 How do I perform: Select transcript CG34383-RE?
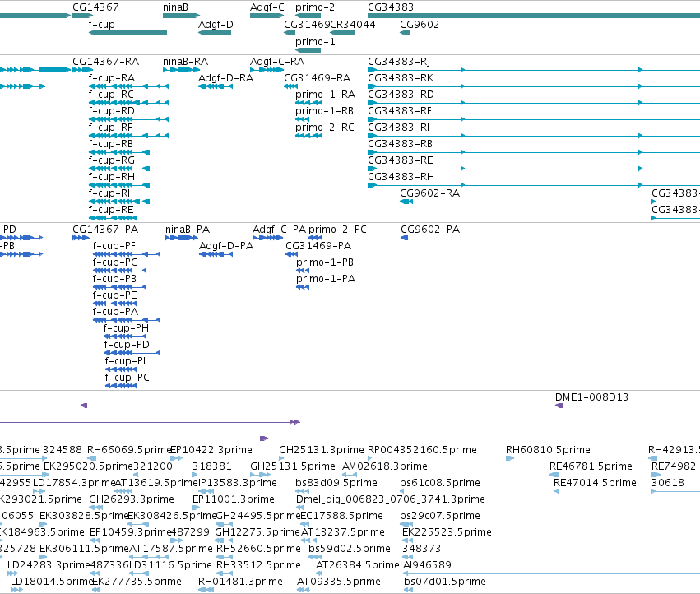tap(400, 160)
